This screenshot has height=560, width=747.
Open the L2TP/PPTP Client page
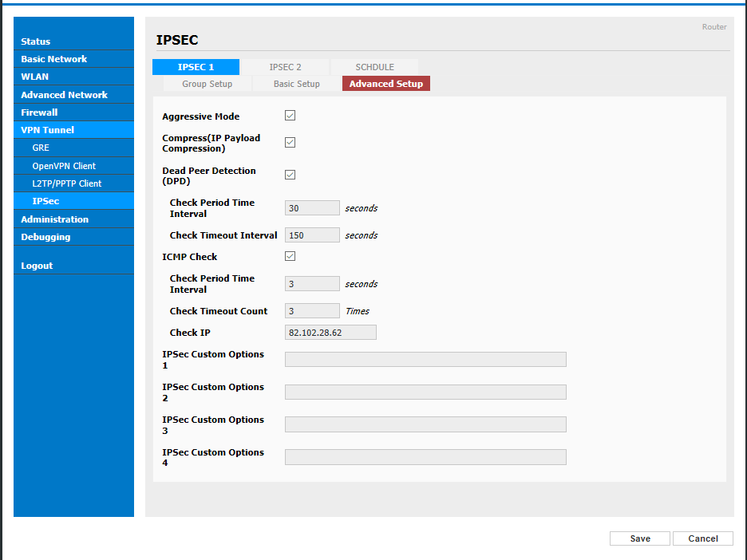coord(74,183)
